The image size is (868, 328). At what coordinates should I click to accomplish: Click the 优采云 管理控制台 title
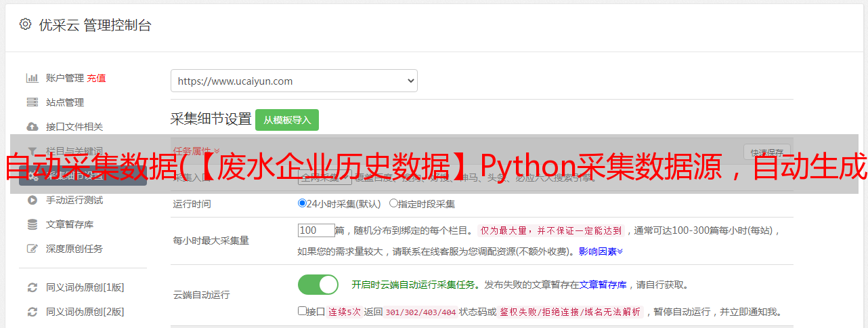coord(95,25)
